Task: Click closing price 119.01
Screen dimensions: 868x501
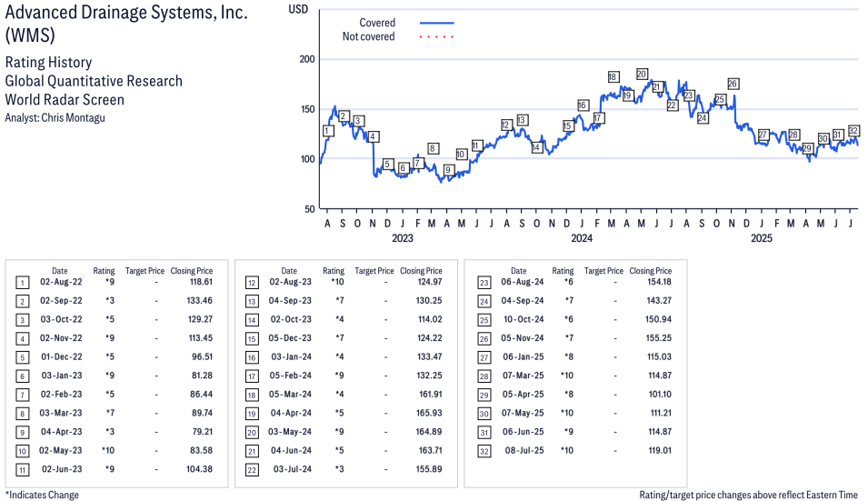Action: pos(661,450)
